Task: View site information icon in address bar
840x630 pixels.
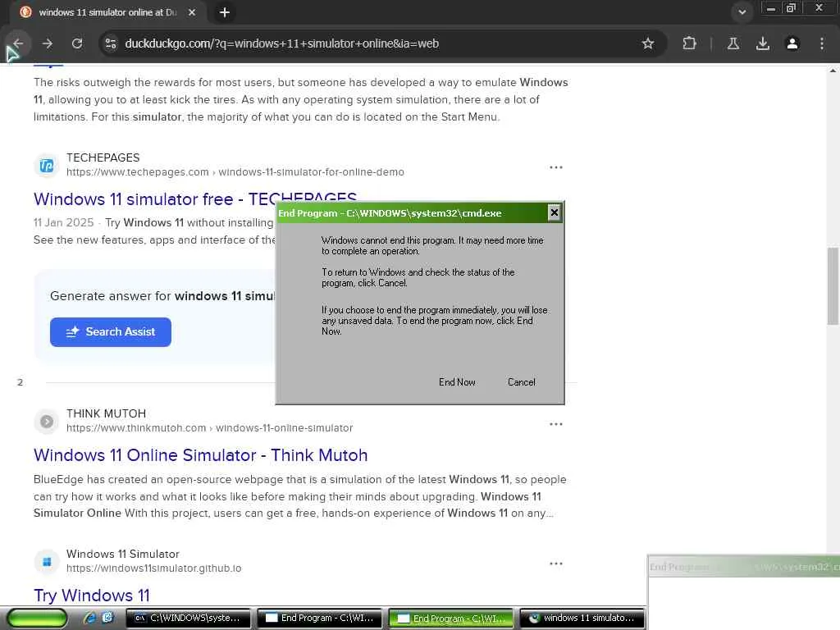Action: (111, 43)
